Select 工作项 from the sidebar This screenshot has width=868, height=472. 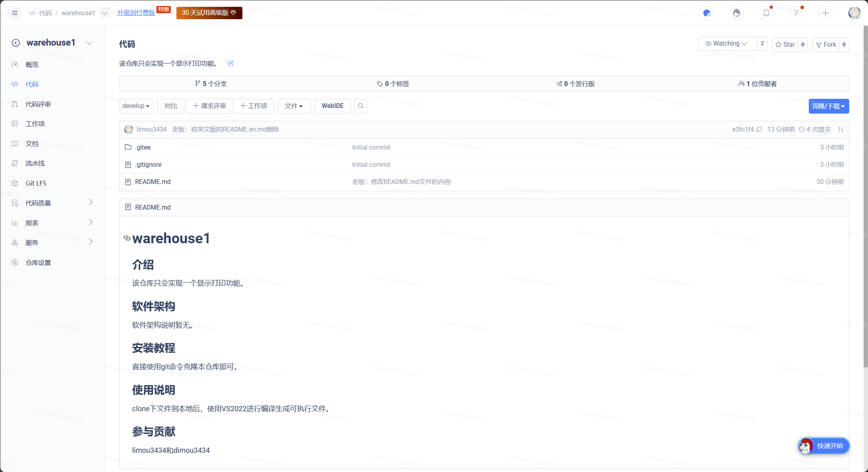coord(35,124)
